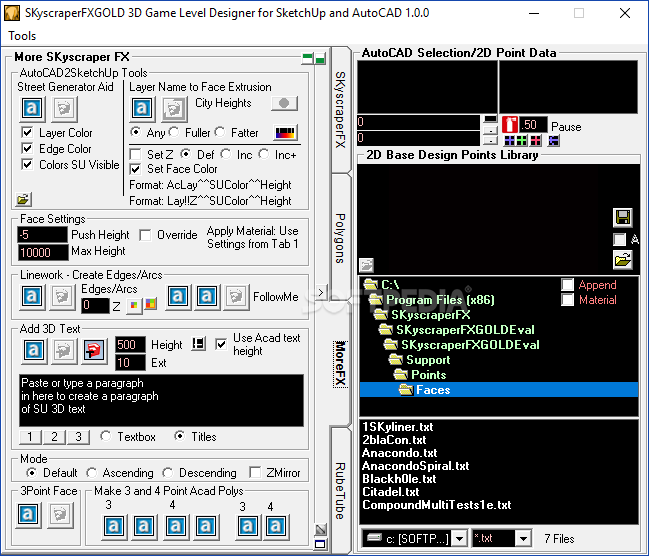Click the Push Height input field

(x=43, y=235)
